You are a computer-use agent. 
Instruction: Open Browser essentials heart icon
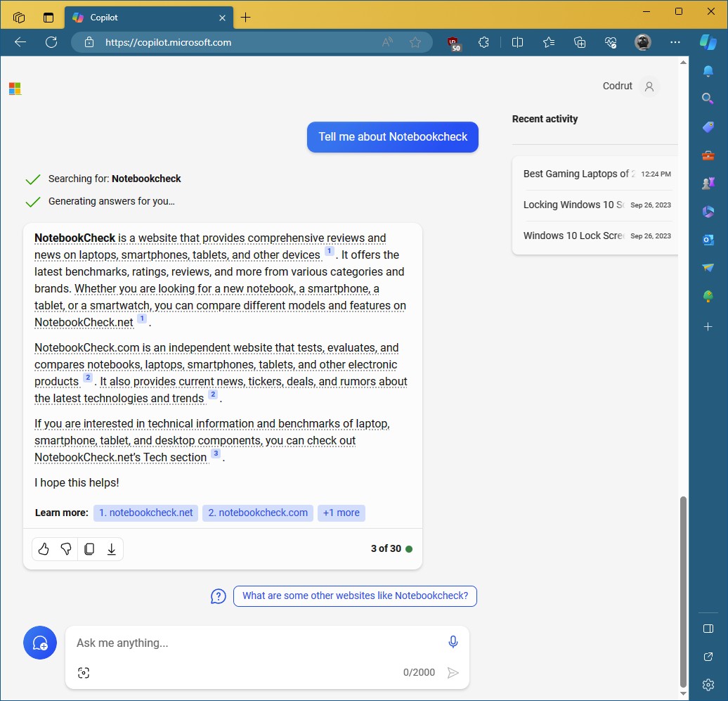(x=611, y=42)
